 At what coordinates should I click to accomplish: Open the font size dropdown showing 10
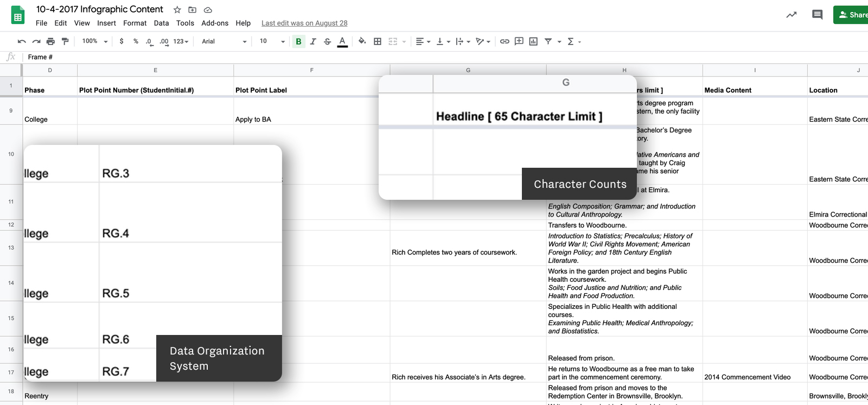pyautogui.click(x=272, y=41)
